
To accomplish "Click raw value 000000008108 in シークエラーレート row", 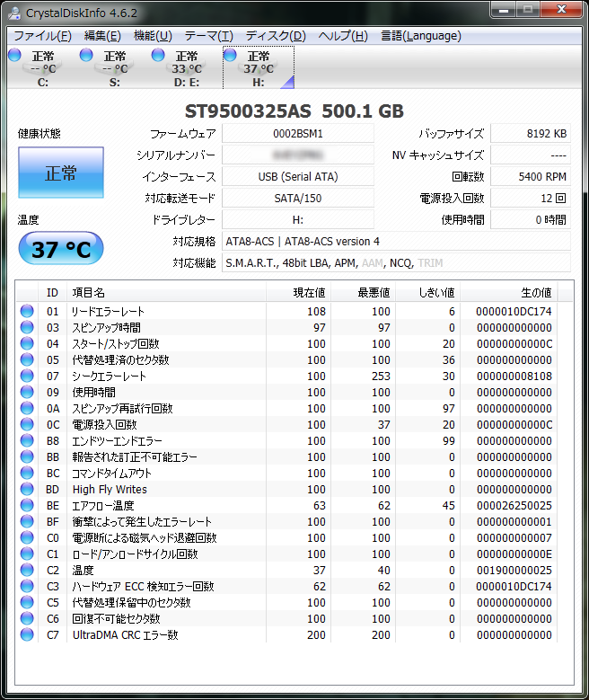I will coord(514,376).
